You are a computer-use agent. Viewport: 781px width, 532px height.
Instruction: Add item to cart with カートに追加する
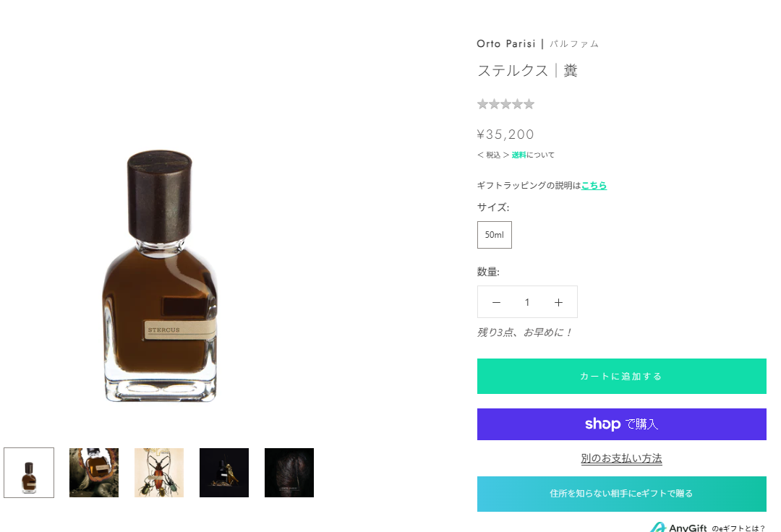(x=621, y=376)
